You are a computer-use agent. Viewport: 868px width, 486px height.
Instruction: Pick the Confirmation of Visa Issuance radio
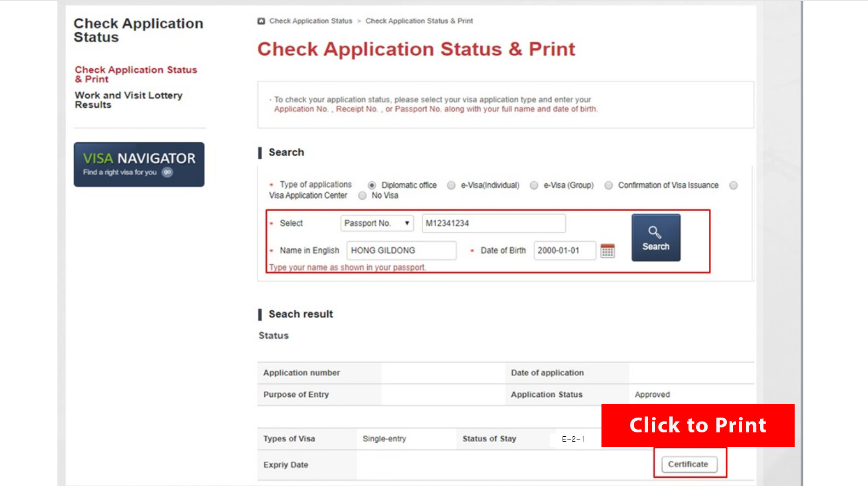point(608,186)
